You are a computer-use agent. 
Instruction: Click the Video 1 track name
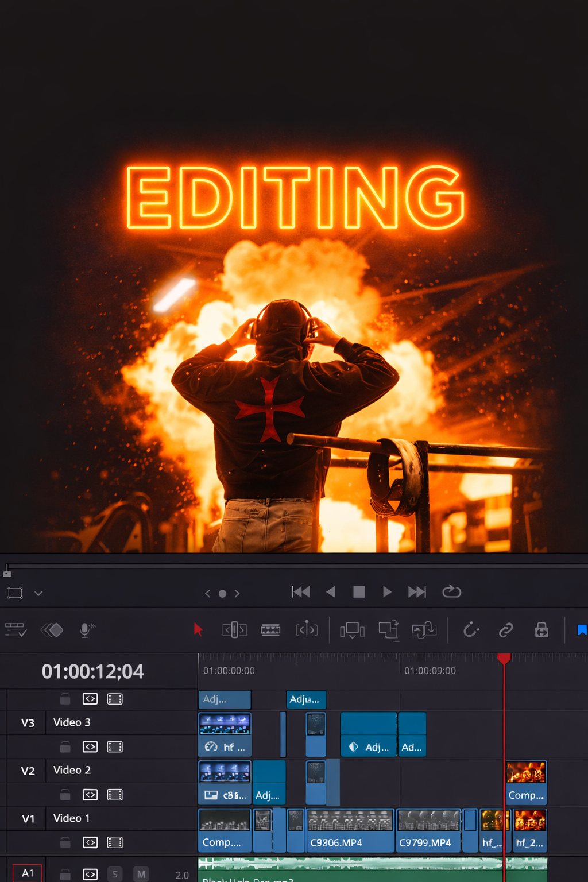[71, 818]
